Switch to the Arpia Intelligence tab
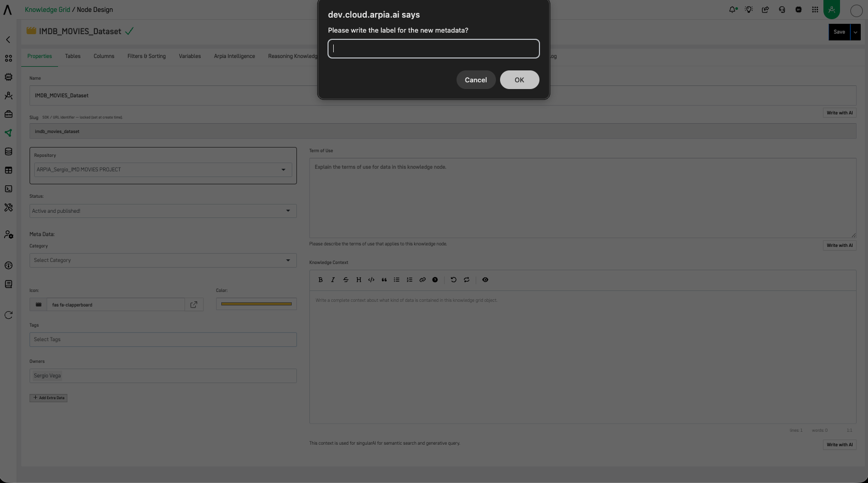Viewport: 868px width, 483px height. point(234,56)
